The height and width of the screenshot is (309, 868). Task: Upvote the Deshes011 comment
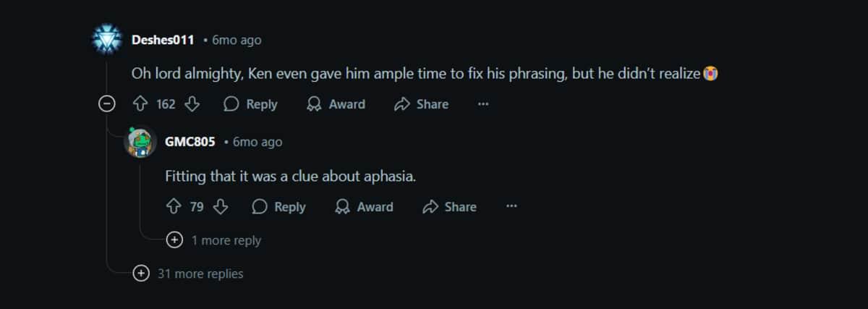(140, 104)
